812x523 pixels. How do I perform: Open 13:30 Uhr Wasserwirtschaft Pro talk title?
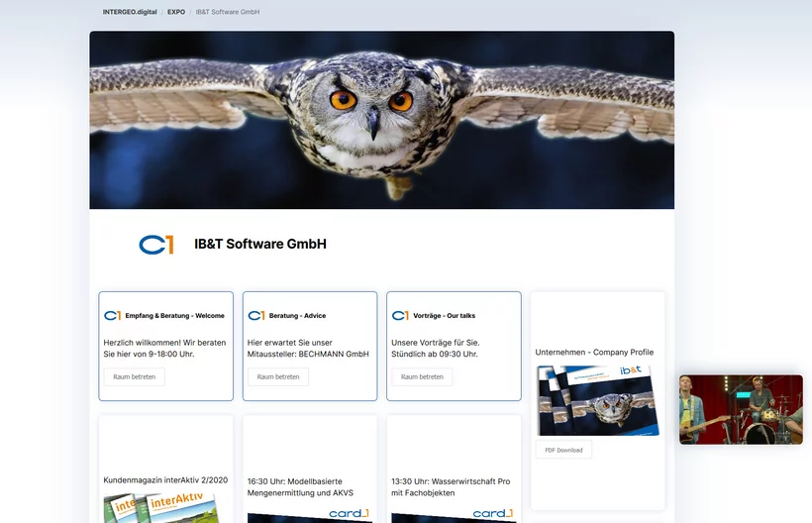click(x=451, y=487)
